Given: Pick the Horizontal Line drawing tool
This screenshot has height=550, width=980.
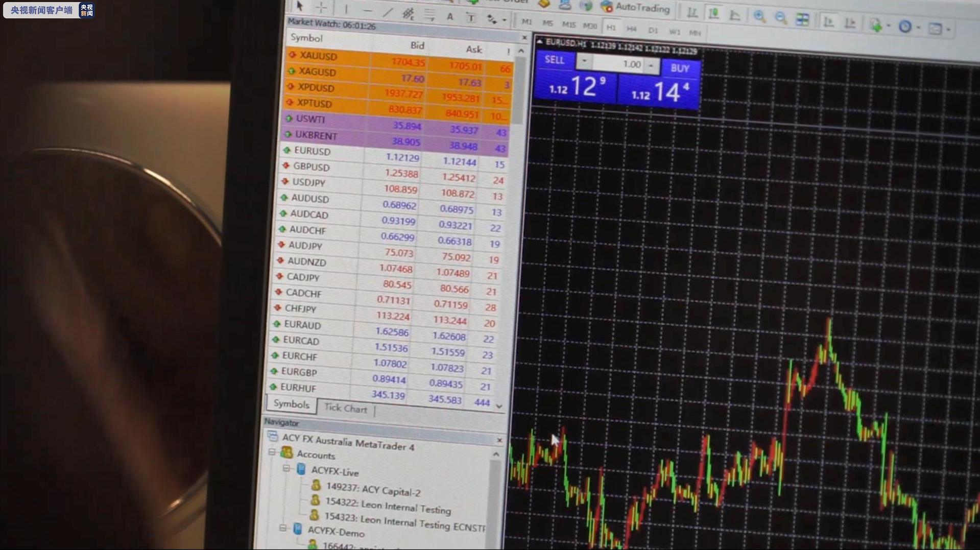Looking at the screenshot, I should [x=367, y=10].
